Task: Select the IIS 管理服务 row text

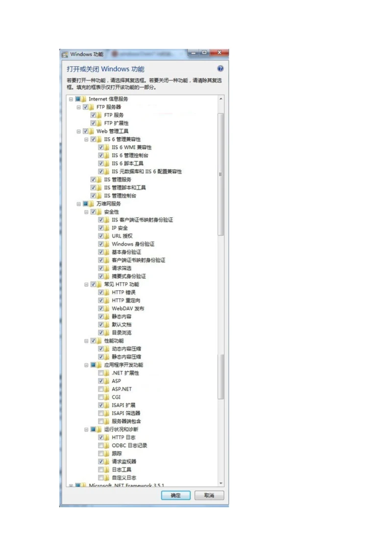Action: (x=118, y=179)
